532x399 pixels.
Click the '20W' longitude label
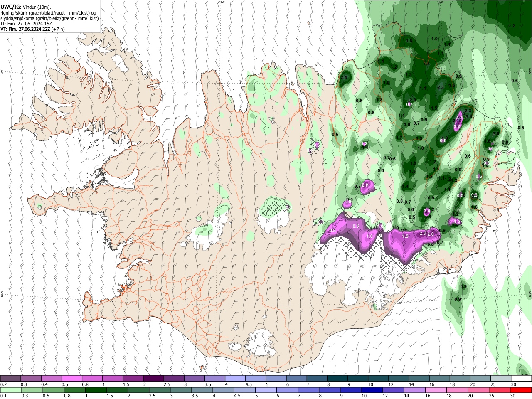221,2
